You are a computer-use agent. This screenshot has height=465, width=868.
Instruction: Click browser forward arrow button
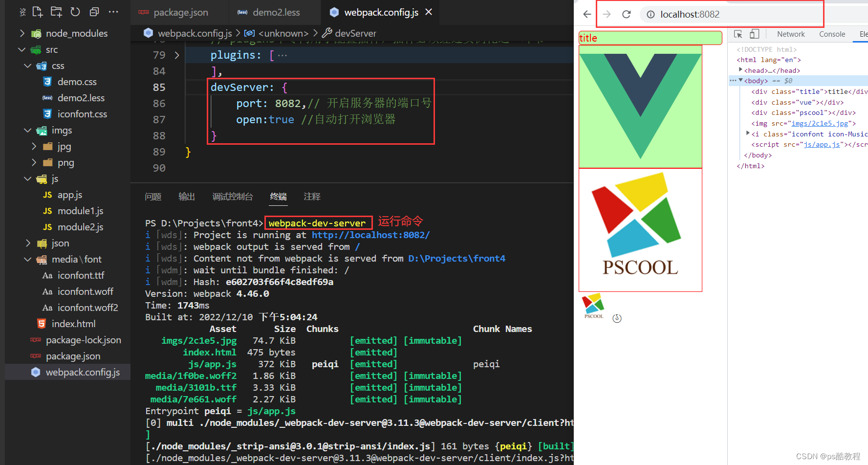607,14
